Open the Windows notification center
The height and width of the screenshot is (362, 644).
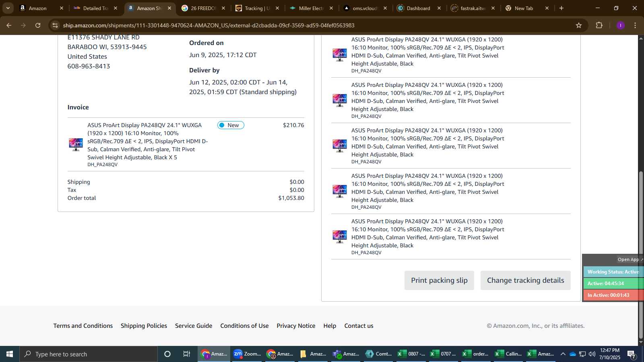(631, 354)
